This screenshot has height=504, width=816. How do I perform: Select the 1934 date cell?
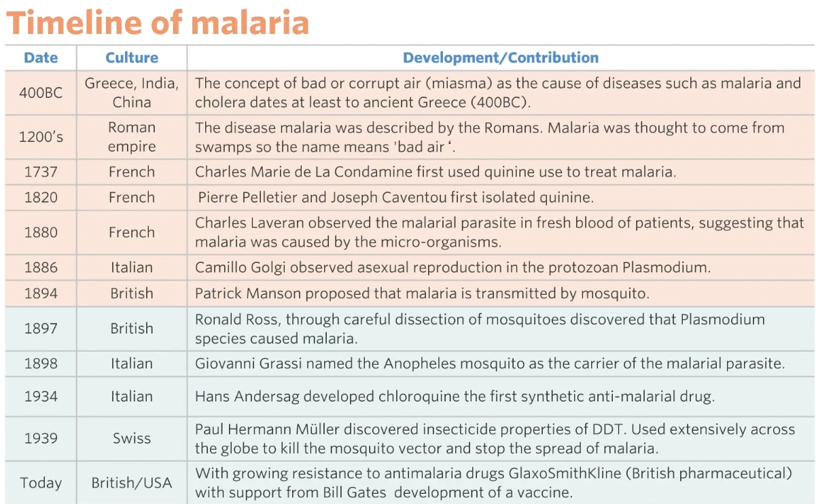[x=41, y=396]
